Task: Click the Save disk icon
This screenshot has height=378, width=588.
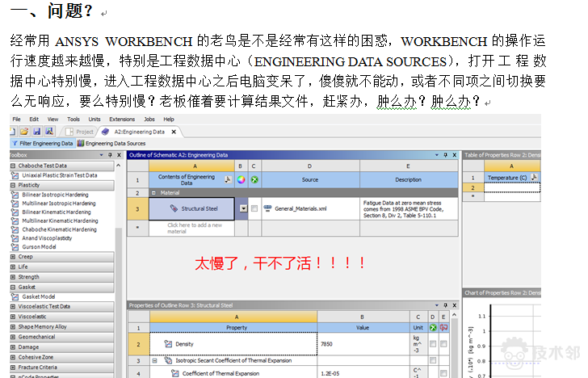Action: click(x=37, y=132)
